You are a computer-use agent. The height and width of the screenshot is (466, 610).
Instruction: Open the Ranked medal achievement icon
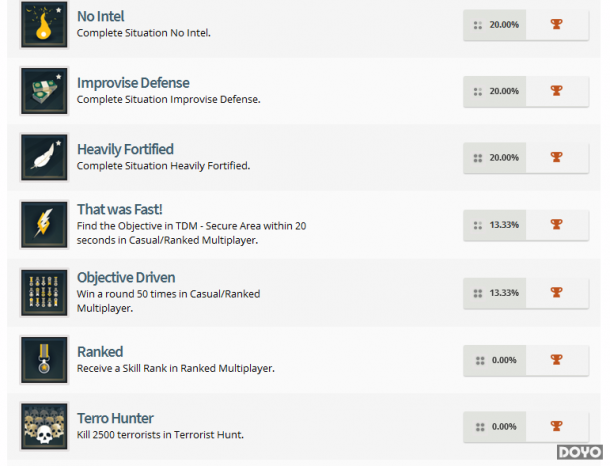tap(44, 360)
